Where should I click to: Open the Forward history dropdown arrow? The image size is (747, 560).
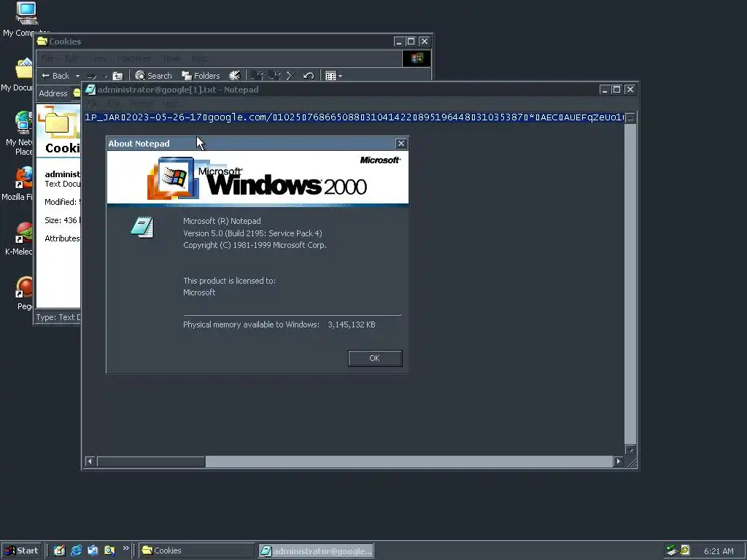pos(105,76)
